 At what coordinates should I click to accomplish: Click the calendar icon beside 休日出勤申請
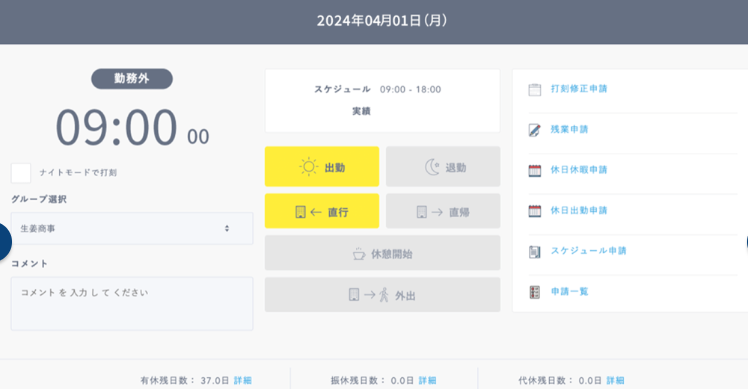534,210
